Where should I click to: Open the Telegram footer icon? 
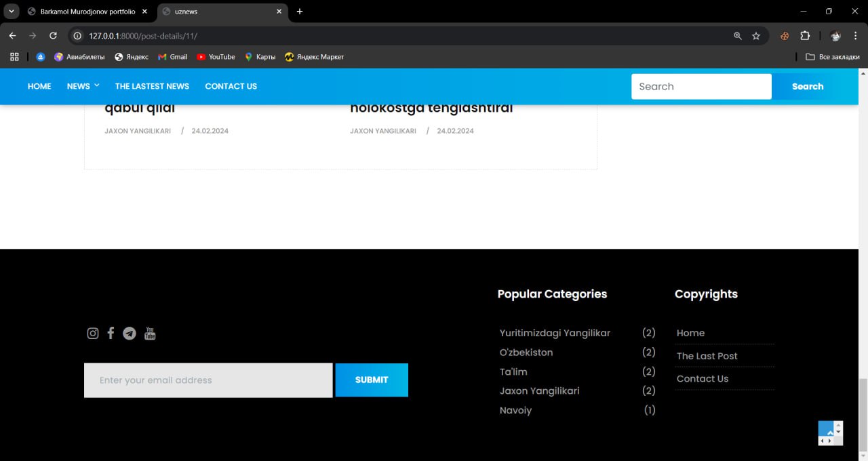click(x=130, y=334)
